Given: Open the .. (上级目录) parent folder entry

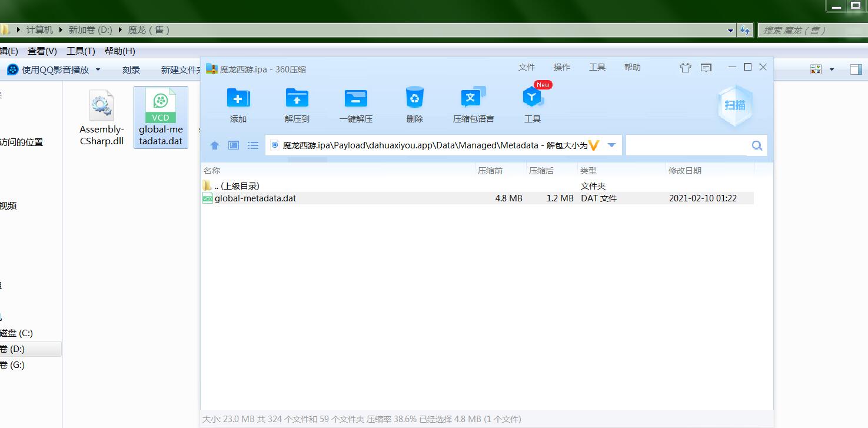Looking at the screenshot, I should pyautogui.click(x=237, y=186).
